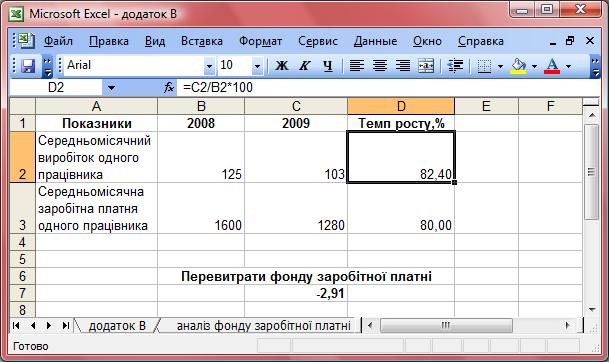The image size is (609, 362).
Task: Select column D header
Action: point(401,106)
